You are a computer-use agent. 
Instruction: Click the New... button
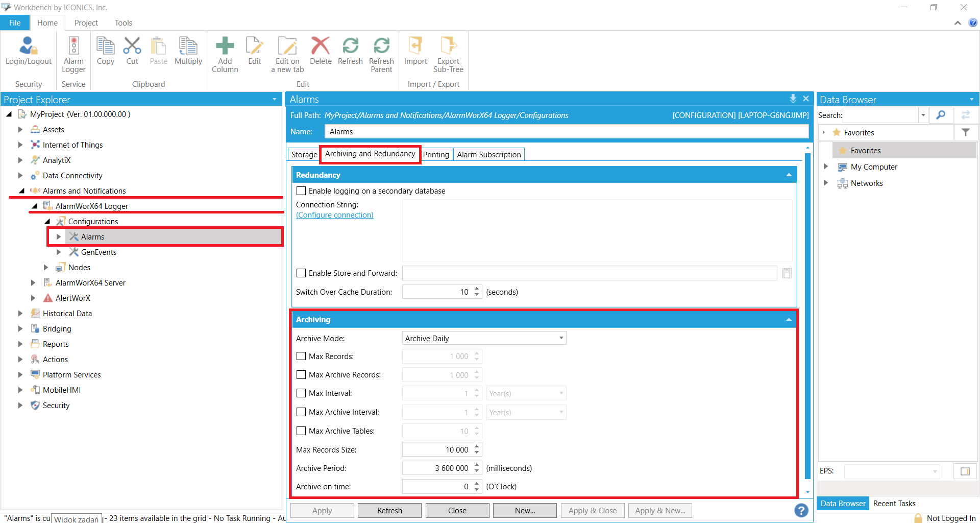pos(525,511)
